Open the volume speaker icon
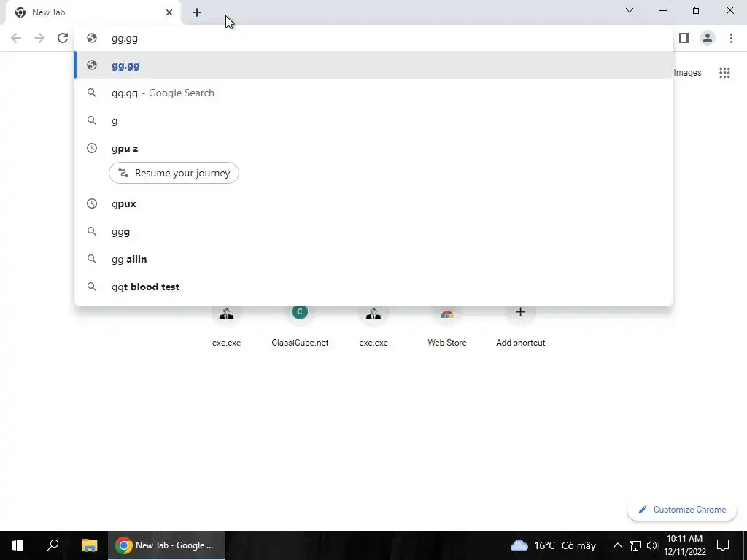 [652, 545]
